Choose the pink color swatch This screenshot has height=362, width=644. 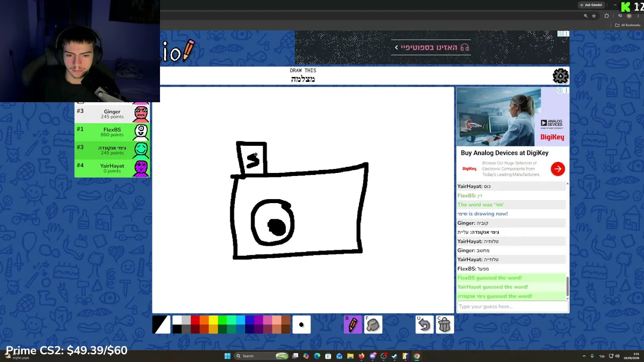pyautogui.click(x=268, y=320)
